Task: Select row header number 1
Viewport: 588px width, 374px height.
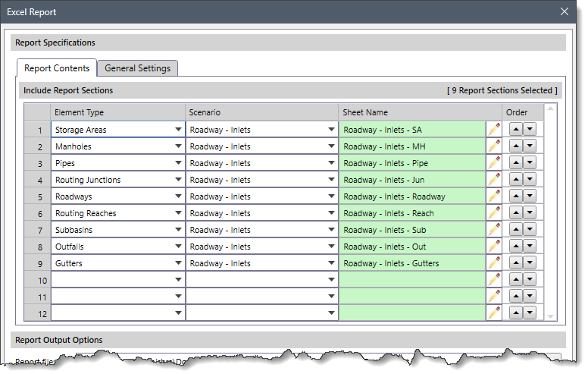Action: (x=37, y=130)
